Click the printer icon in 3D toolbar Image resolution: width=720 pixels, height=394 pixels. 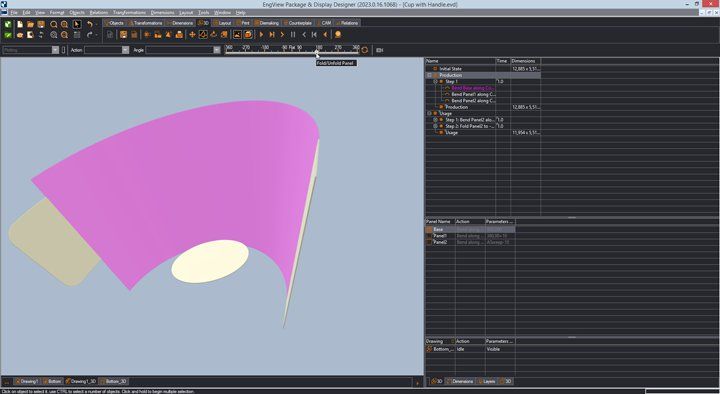pyautogui.click(x=179, y=34)
